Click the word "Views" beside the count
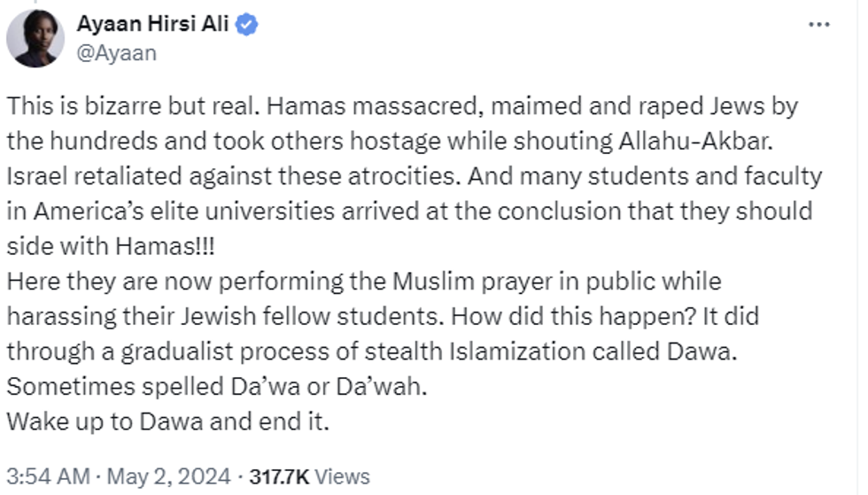The width and height of the screenshot is (868, 495). [342, 476]
